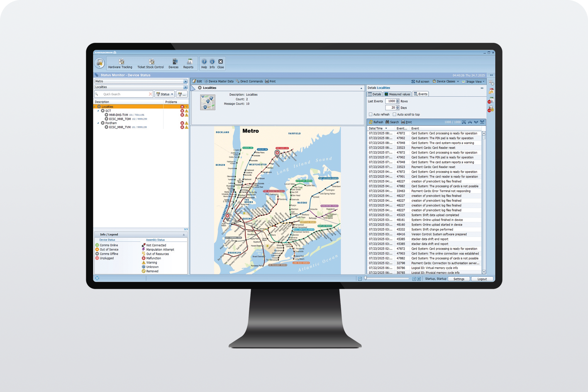
Task: Open the Metro network dropdown
Action: tap(185, 81)
